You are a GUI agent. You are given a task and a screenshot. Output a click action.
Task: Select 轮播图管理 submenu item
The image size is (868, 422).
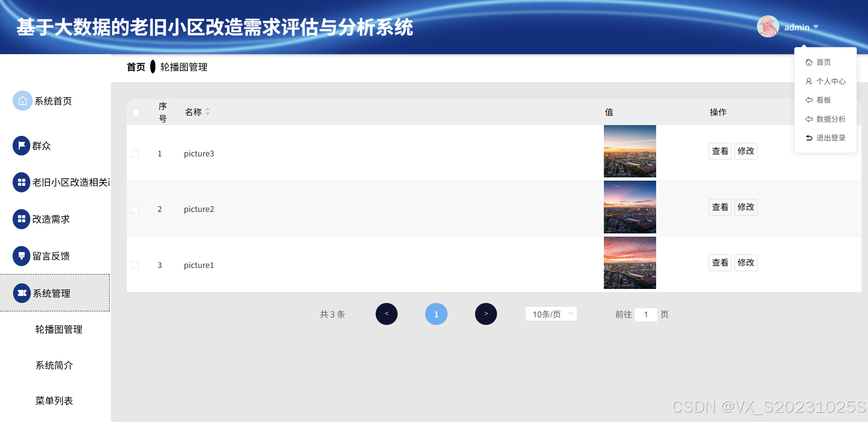coord(59,330)
